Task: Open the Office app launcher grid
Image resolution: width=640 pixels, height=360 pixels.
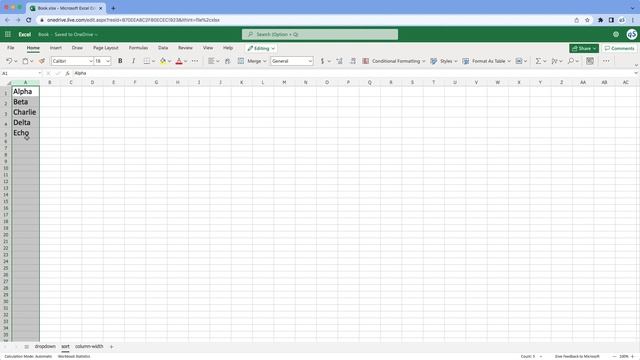Action: click(8, 34)
